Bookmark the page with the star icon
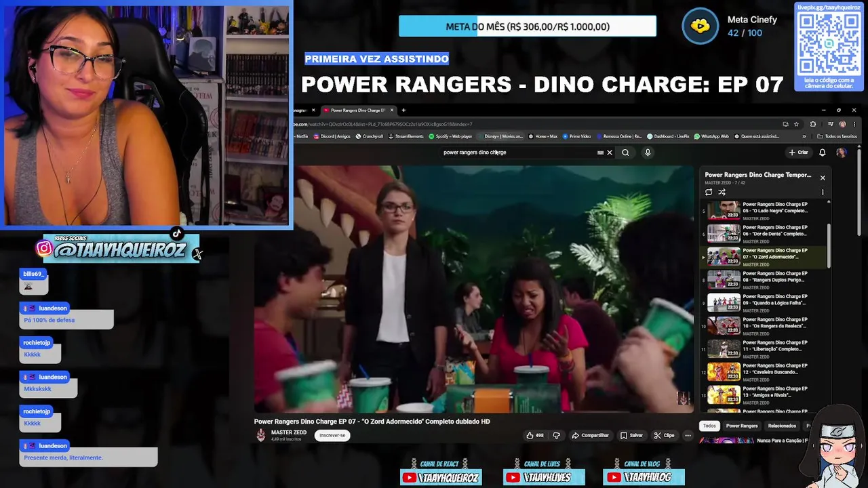The image size is (868, 488). coord(796,124)
